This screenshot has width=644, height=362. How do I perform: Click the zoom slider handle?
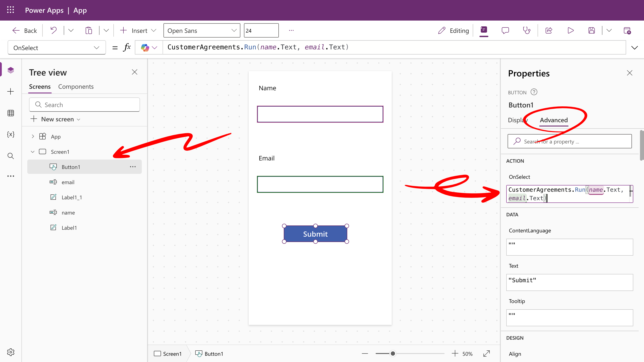point(393,354)
